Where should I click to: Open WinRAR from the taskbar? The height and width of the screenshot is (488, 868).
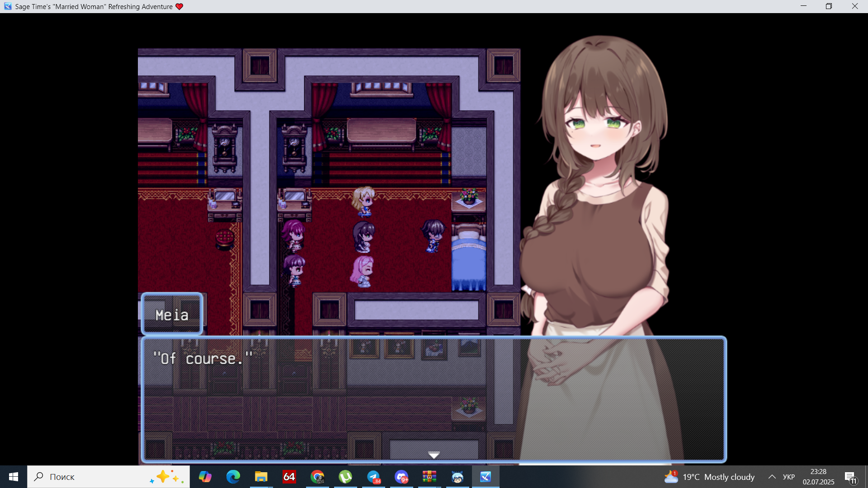(429, 477)
